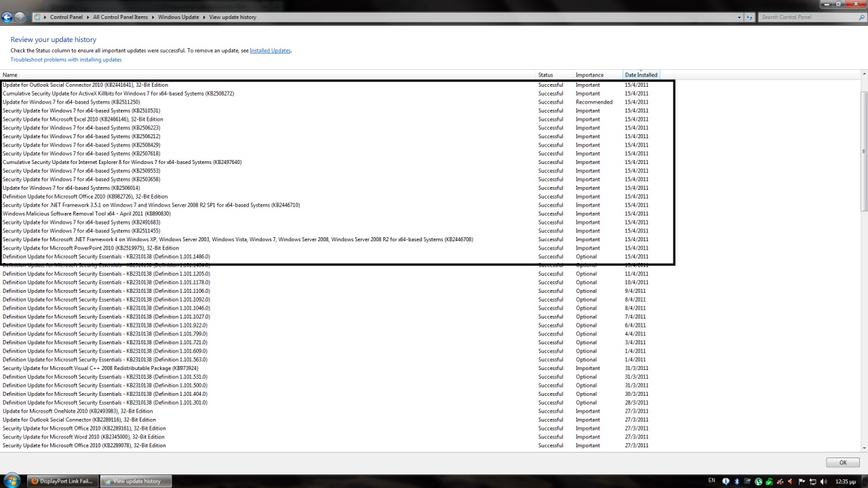Open All Control Panel Items breadcrumb

pos(121,17)
